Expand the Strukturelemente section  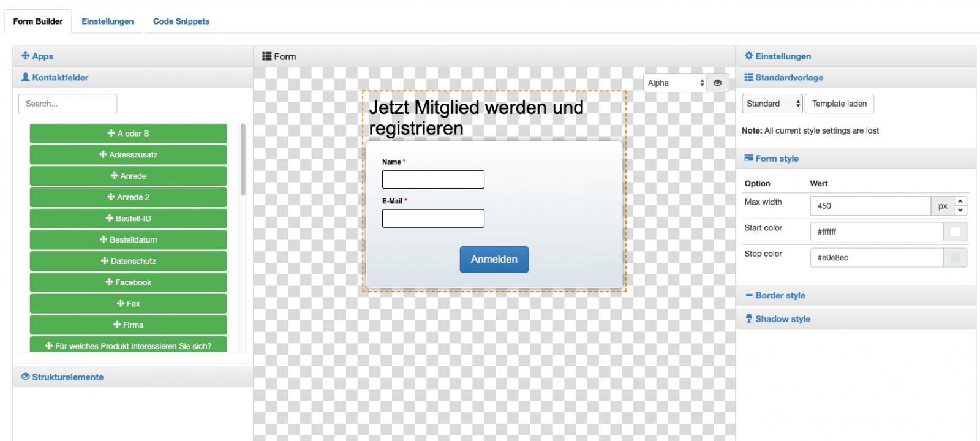pyautogui.click(x=132, y=377)
